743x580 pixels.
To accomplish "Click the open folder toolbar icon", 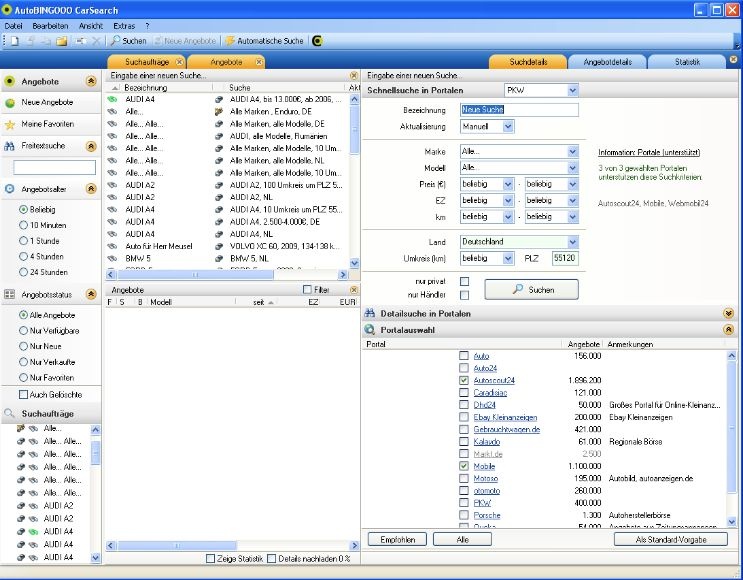I will click(x=61, y=41).
